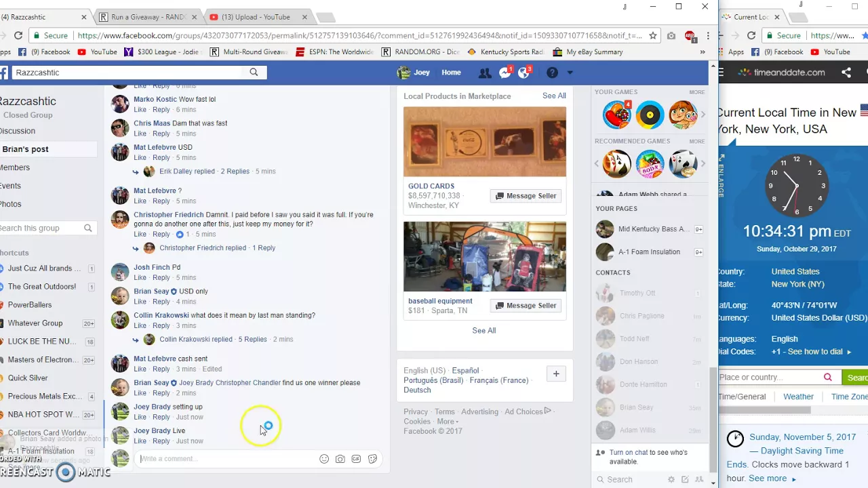Message seller for baseball equipment listing
Screen dimensions: 868x488
click(526, 306)
